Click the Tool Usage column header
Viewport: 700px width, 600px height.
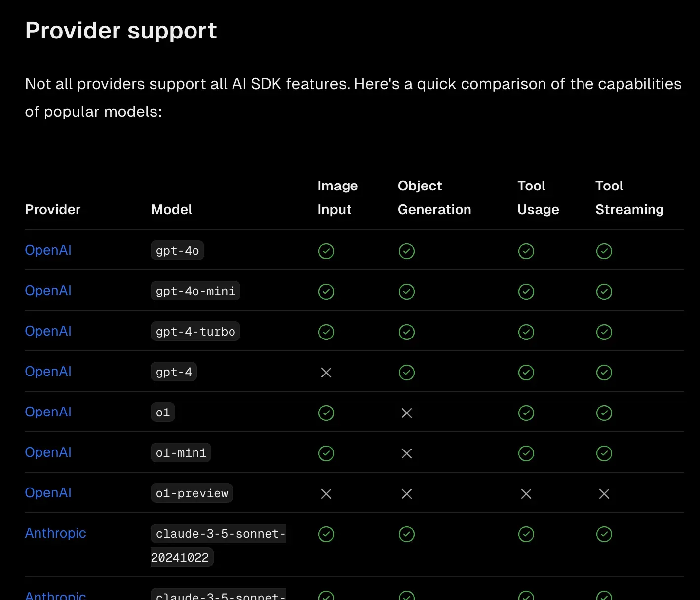pos(538,197)
